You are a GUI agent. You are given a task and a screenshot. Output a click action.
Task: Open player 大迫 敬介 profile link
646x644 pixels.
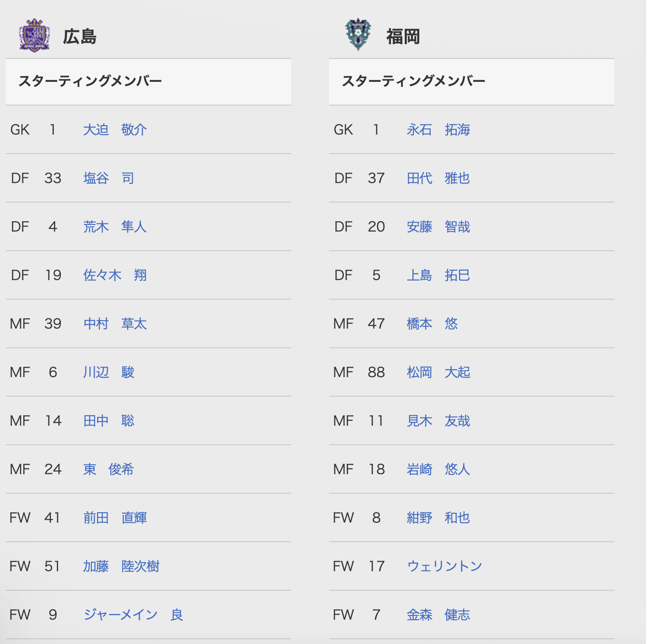pos(115,129)
